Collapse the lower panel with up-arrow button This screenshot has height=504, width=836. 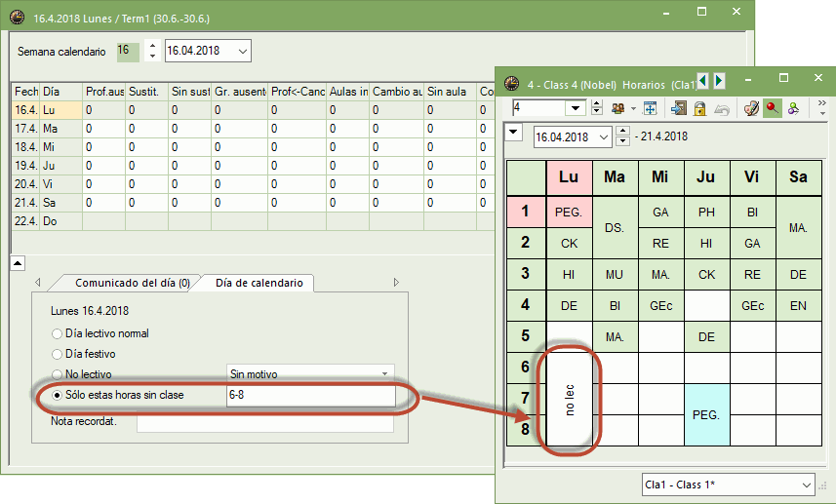(x=18, y=263)
